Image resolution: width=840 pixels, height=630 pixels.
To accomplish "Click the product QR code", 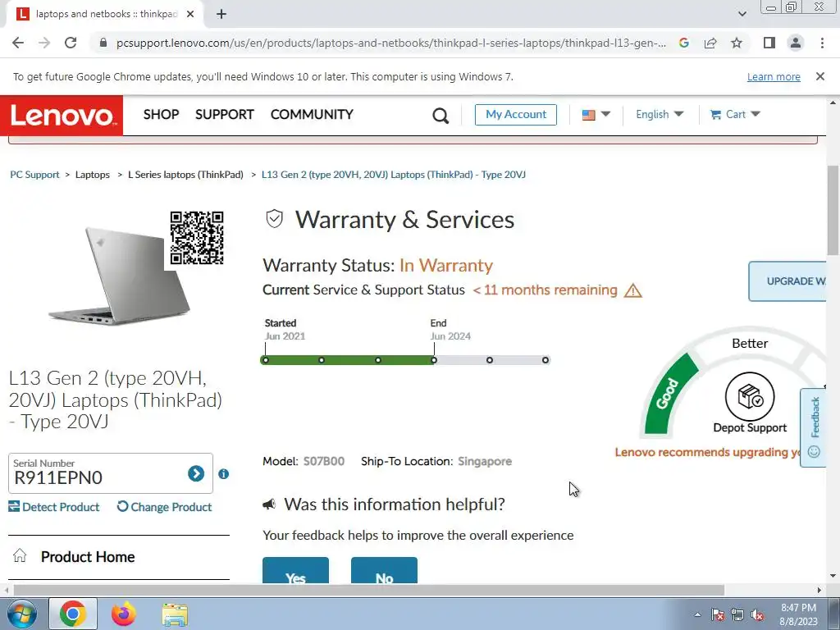I will [197, 238].
